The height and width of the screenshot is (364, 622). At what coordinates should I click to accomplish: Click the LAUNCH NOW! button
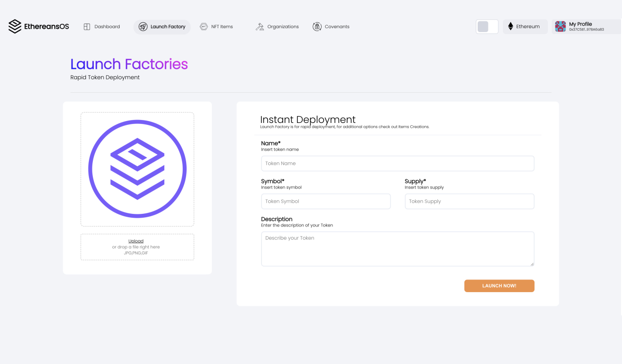pyautogui.click(x=499, y=286)
